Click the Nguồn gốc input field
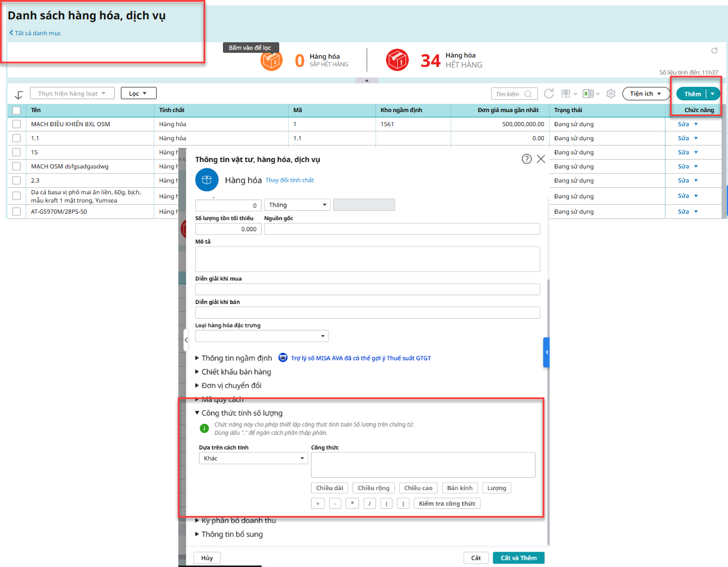 (402, 229)
